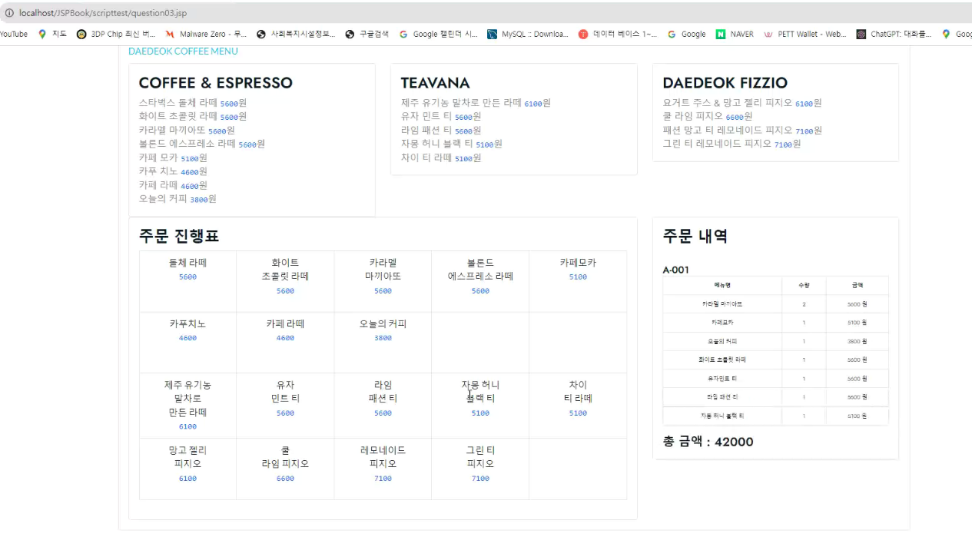
Task: Select 카페 라떼 4600 cell in order grid
Action: [285, 343]
